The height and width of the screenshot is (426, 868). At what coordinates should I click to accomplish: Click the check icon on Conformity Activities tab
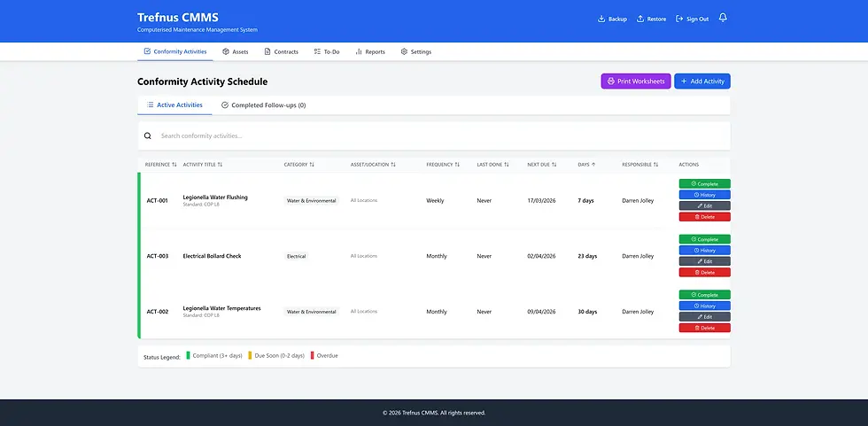[x=147, y=51]
